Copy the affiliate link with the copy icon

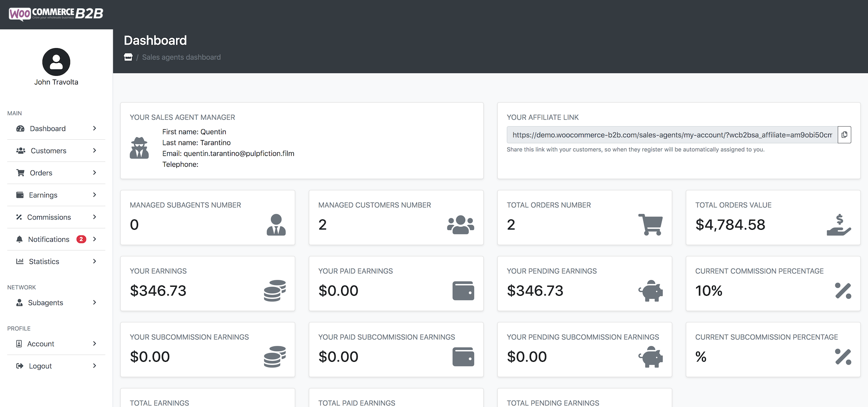coord(844,135)
